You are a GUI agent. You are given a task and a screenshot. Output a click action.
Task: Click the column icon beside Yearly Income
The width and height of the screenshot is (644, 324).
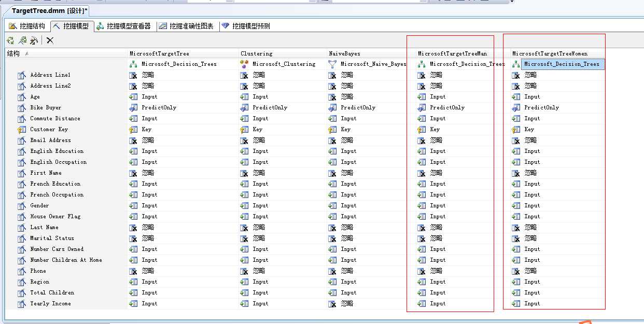(x=21, y=304)
